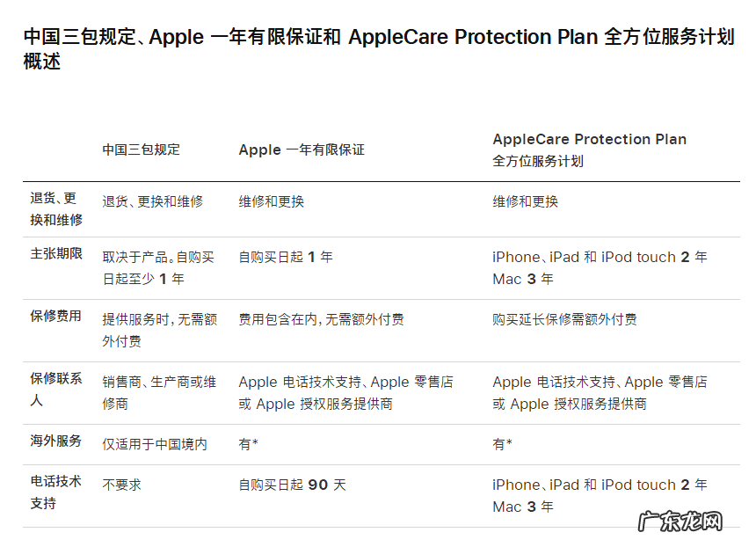Click the 主张期限 row label
756x547 pixels.
point(56,254)
